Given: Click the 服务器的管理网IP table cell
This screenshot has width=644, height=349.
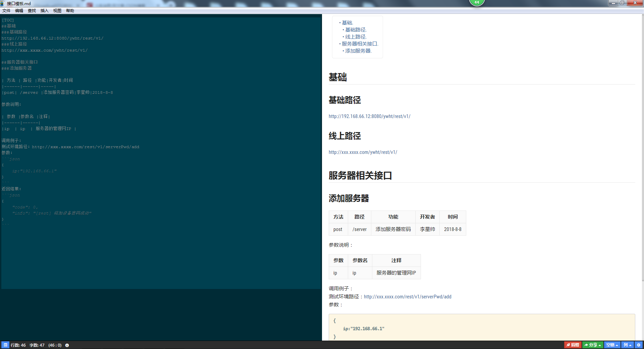Looking at the screenshot, I should point(396,273).
